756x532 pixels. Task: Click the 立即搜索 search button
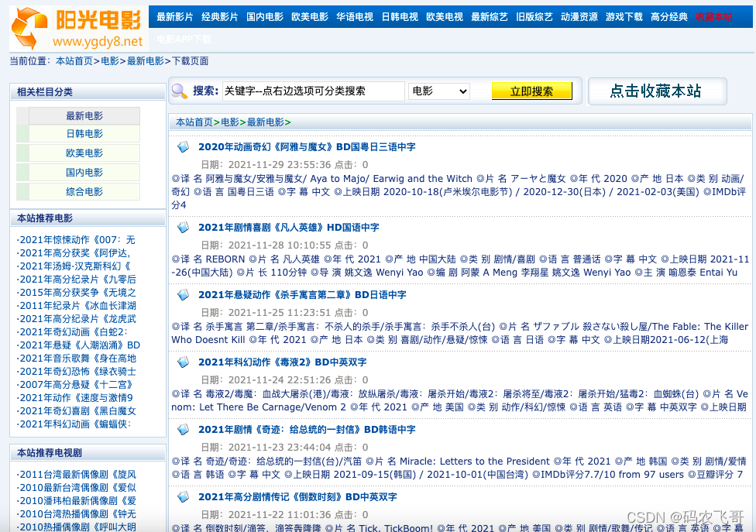tap(531, 91)
